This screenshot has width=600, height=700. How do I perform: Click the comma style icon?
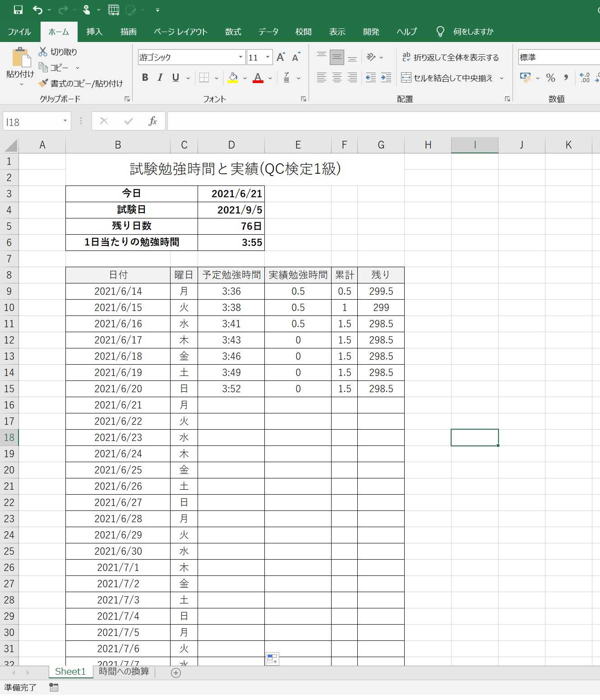[x=566, y=78]
